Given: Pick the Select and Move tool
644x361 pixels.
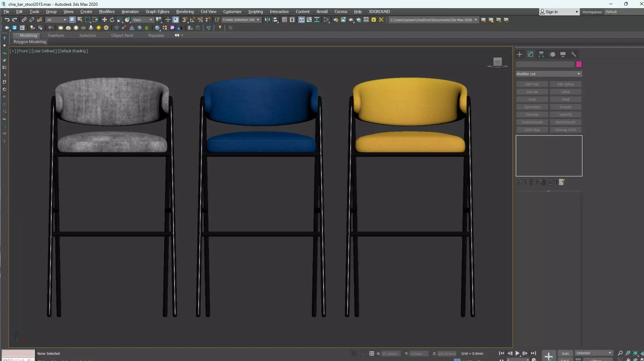Looking at the screenshot, I should [x=105, y=20].
